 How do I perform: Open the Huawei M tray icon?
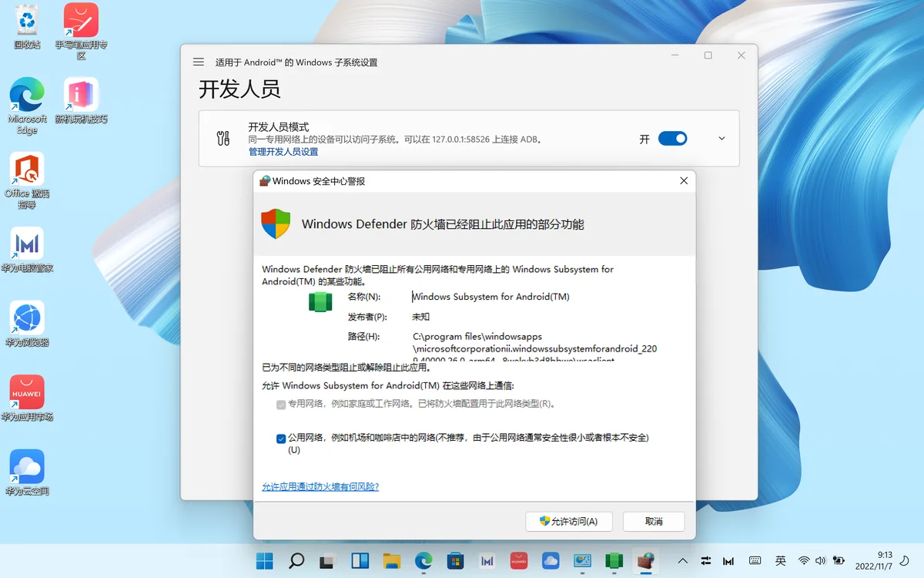(729, 561)
